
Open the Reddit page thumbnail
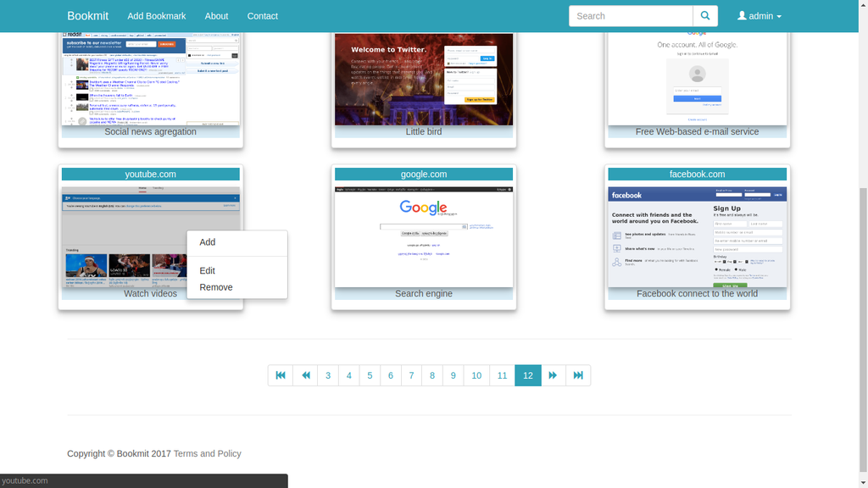[x=151, y=79]
